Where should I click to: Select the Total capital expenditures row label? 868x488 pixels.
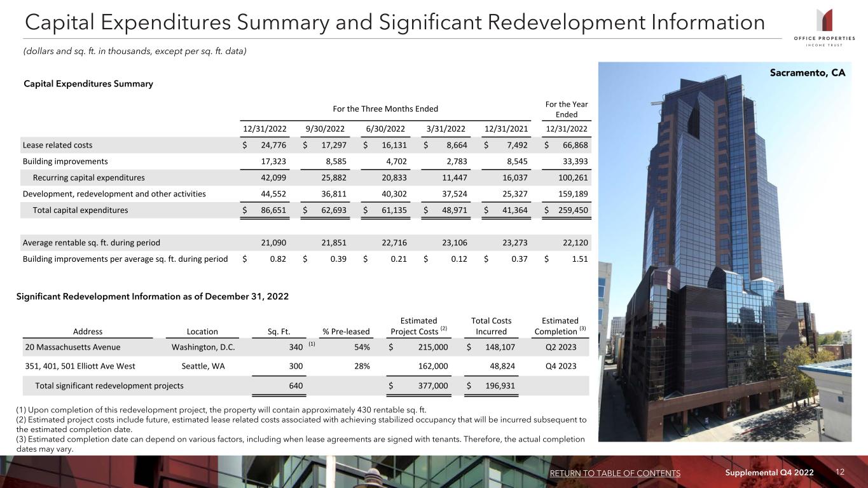click(x=80, y=210)
